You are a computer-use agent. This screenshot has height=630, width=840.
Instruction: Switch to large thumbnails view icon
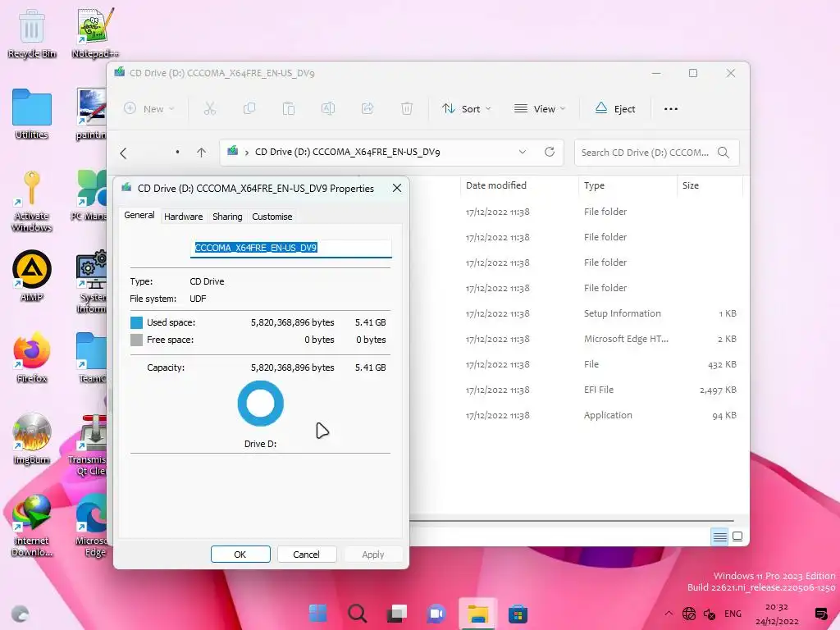click(737, 536)
